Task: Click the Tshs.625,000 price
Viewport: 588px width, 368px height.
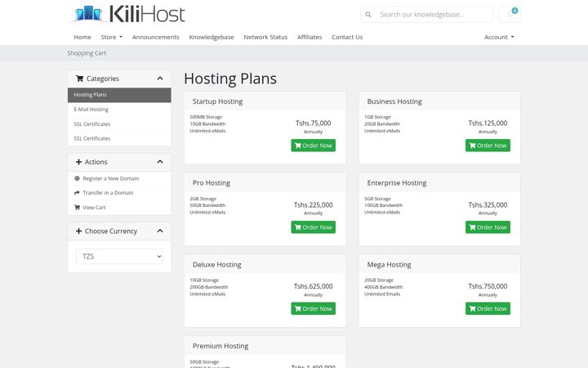Action: click(x=313, y=286)
